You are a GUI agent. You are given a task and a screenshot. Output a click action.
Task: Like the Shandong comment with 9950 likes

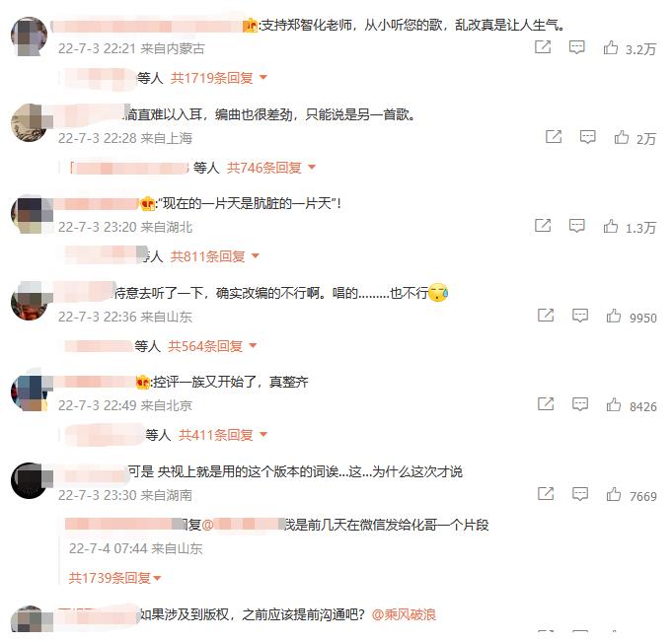tap(613, 316)
